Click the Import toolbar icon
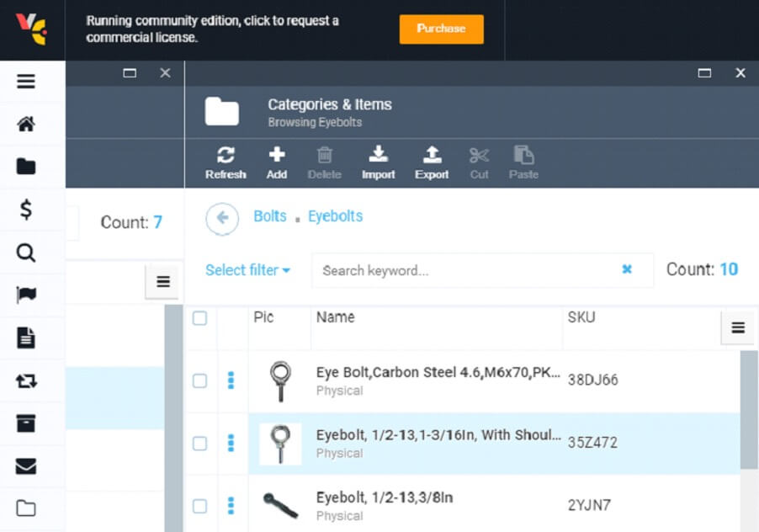 click(378, 162)
